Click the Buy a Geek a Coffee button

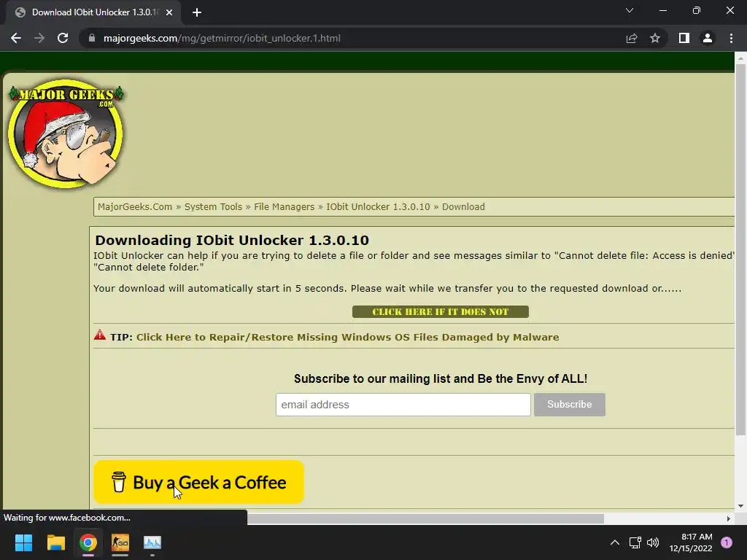pyautogui.click(x=198, y=482)
